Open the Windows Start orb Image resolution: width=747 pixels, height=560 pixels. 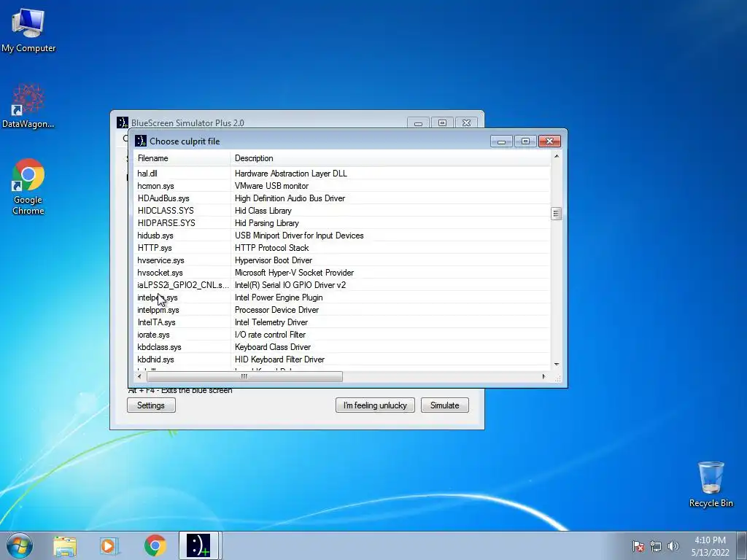pyautogui.click(x=20, y=545)
